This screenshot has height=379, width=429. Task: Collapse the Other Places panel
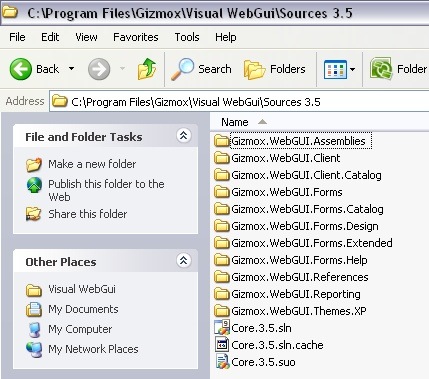183,260
